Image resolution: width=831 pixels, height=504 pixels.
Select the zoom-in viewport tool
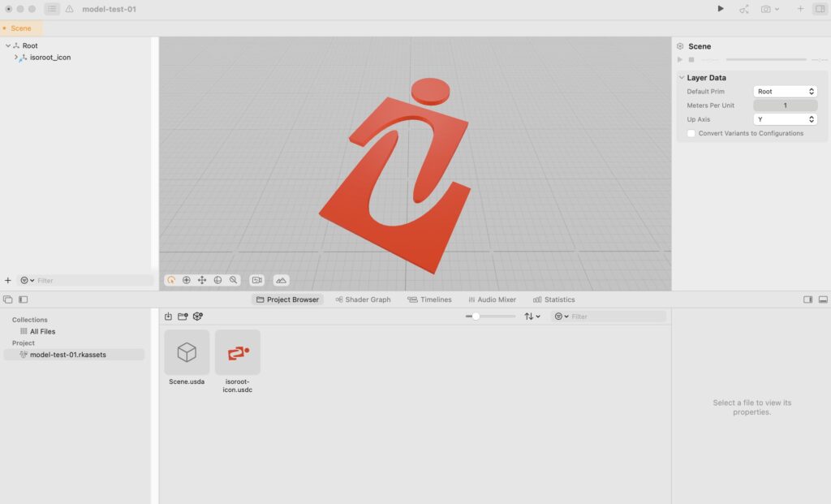coord(187,280)
